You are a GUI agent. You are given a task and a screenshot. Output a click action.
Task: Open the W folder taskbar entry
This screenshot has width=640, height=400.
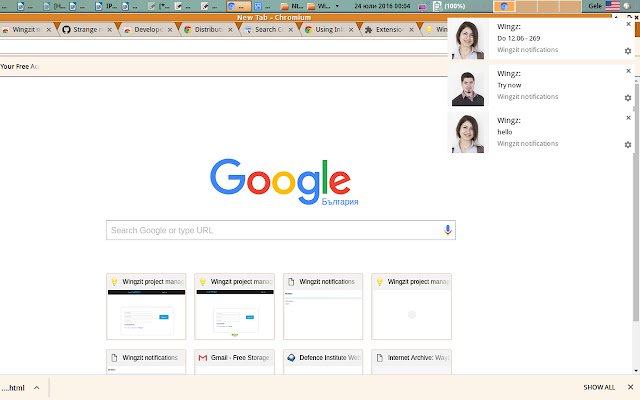(319, 6)
